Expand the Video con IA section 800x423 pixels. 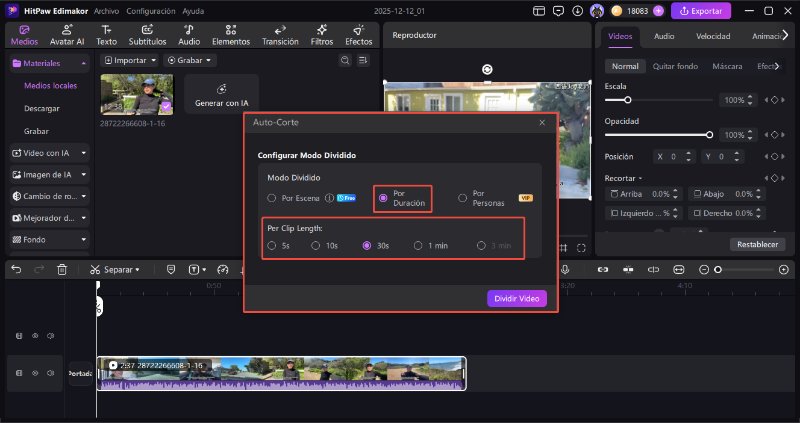pos(49,153)
